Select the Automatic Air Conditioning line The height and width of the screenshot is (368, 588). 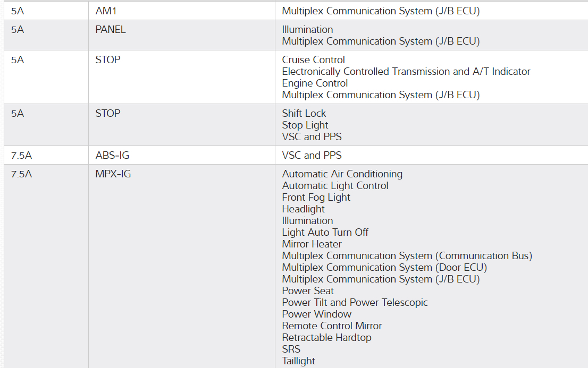(342, 174)
